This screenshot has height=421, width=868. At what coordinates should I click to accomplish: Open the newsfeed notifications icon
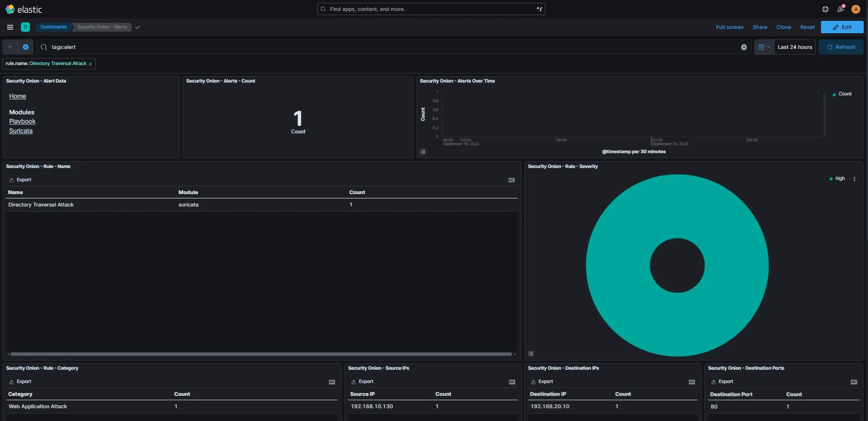[840, 9]
